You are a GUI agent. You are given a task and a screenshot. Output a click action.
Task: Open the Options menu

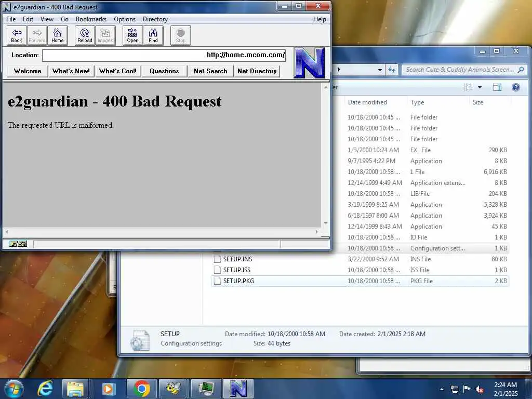click(x=125, y=19)
